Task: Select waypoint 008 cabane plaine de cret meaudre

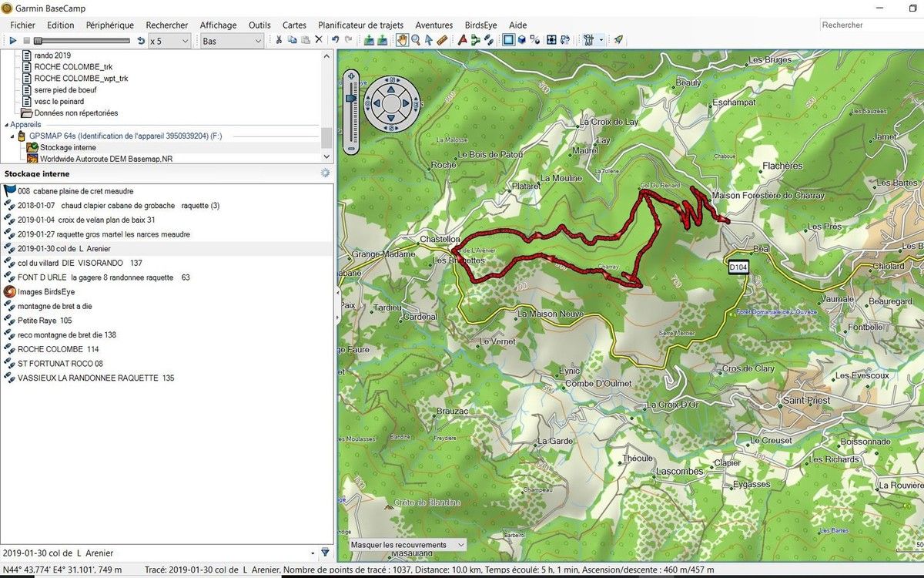Action: [x=75, y=191]
